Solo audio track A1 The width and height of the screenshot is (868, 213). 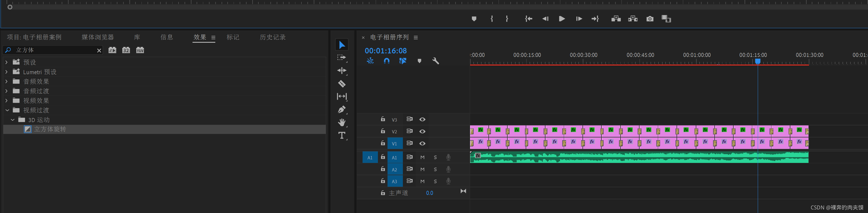(x=435, y=157)
